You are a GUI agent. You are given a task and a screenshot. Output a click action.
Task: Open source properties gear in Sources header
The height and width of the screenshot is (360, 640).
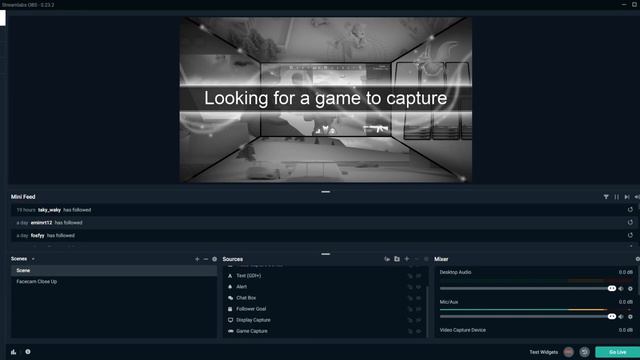426,259
